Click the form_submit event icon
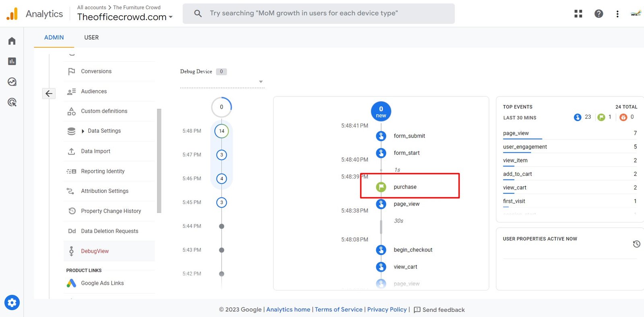Viewport: 644px width, 317px height. (x=381, y=136)
